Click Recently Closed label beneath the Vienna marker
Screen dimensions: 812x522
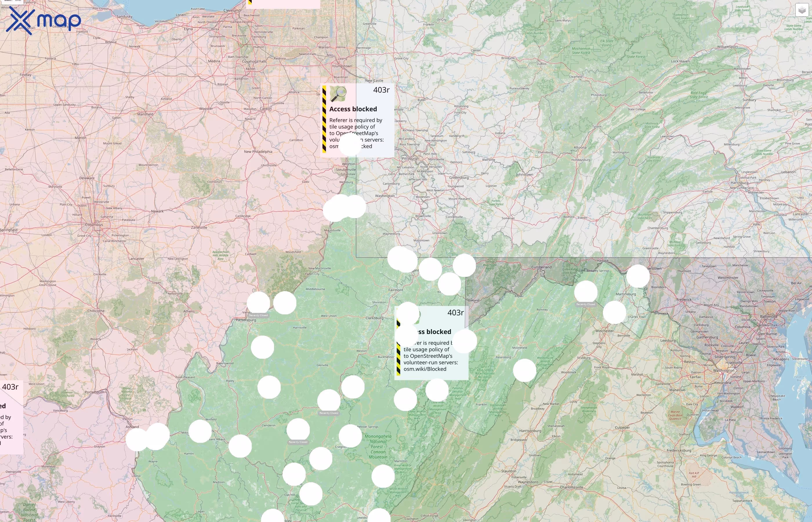(258, 315)
